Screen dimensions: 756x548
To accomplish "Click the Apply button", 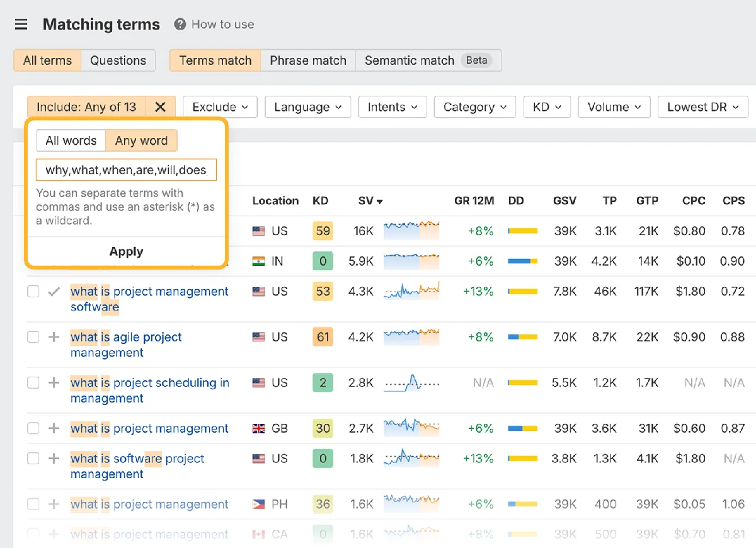I will (x=126, y=251).
